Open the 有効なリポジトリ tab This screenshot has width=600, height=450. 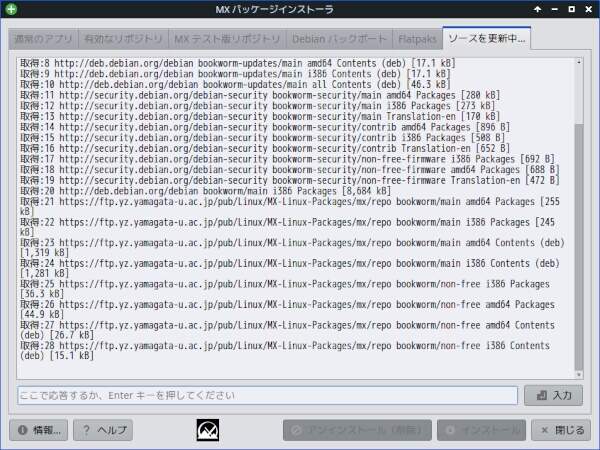pyautogui.click(x=123, y=39)
